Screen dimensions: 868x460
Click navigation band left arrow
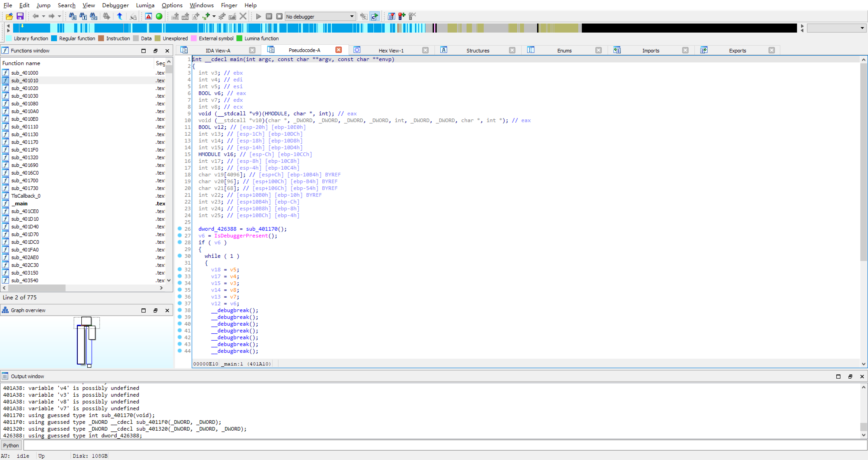tap(8, 26)
